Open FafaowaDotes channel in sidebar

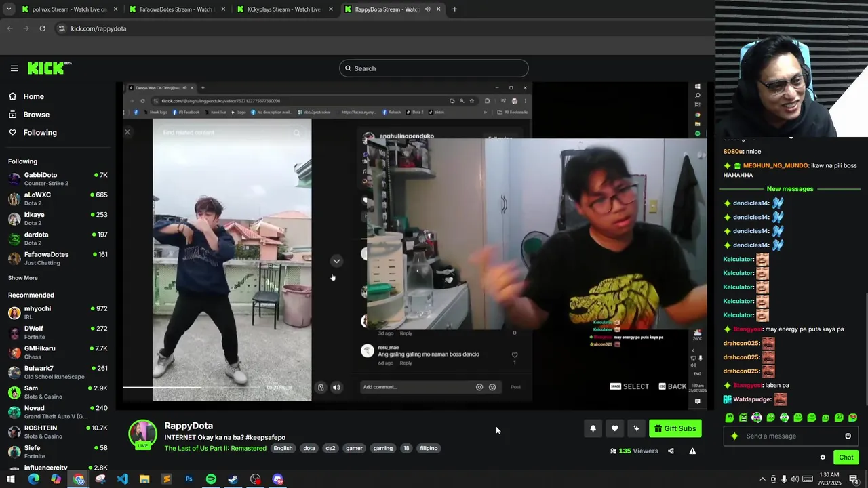(x=58, y=258)
